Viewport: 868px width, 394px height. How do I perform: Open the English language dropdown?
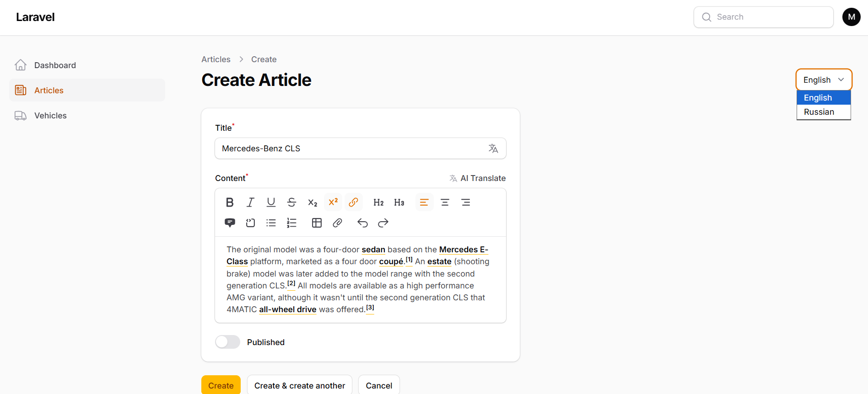click(x=824, y=80)
